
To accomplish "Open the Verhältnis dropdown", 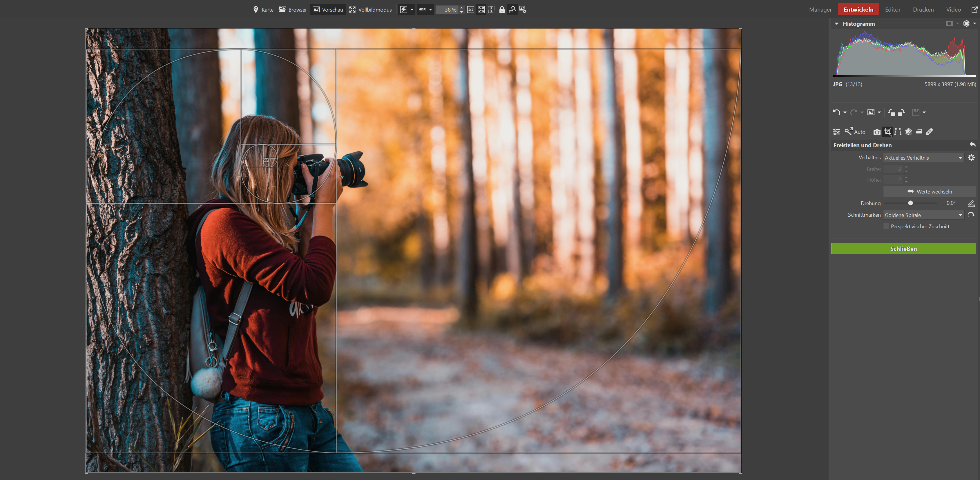I will pyautogui.click(x=923, y=158).
